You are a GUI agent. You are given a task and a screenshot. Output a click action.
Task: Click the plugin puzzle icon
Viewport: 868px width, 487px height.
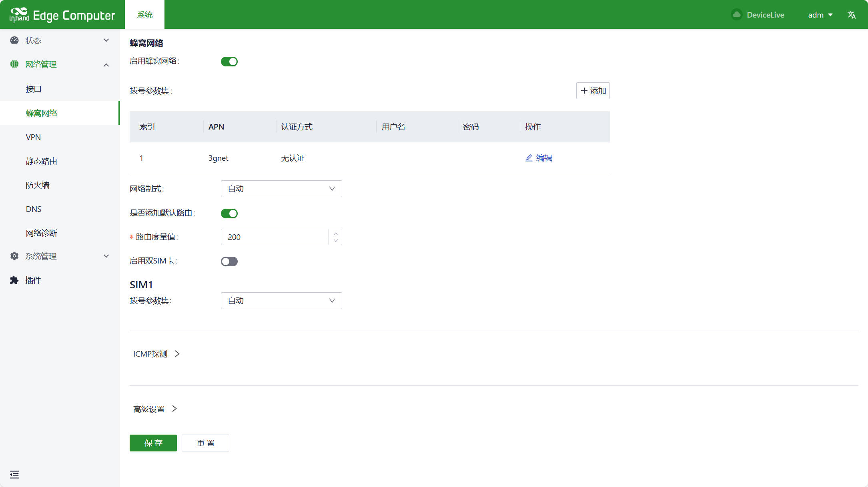click(14, 280)
